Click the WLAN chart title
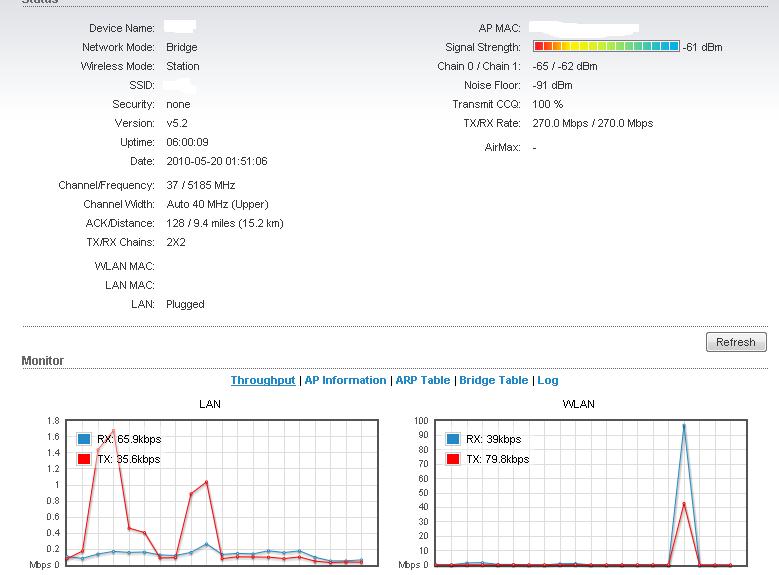This screenshot has width=779, height=575. (x=579, y=404)
